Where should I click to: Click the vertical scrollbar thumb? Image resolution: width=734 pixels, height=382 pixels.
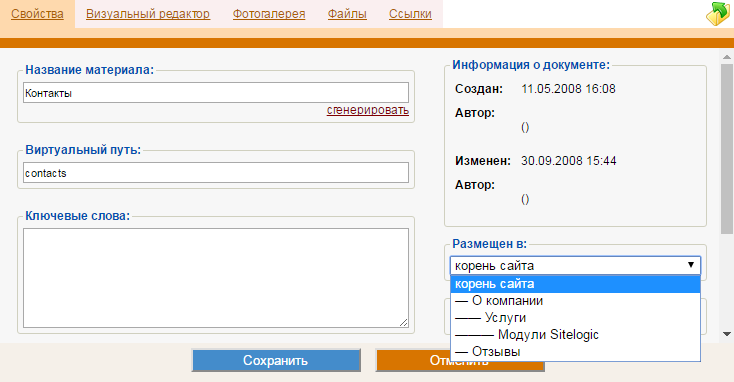point(727,149)
